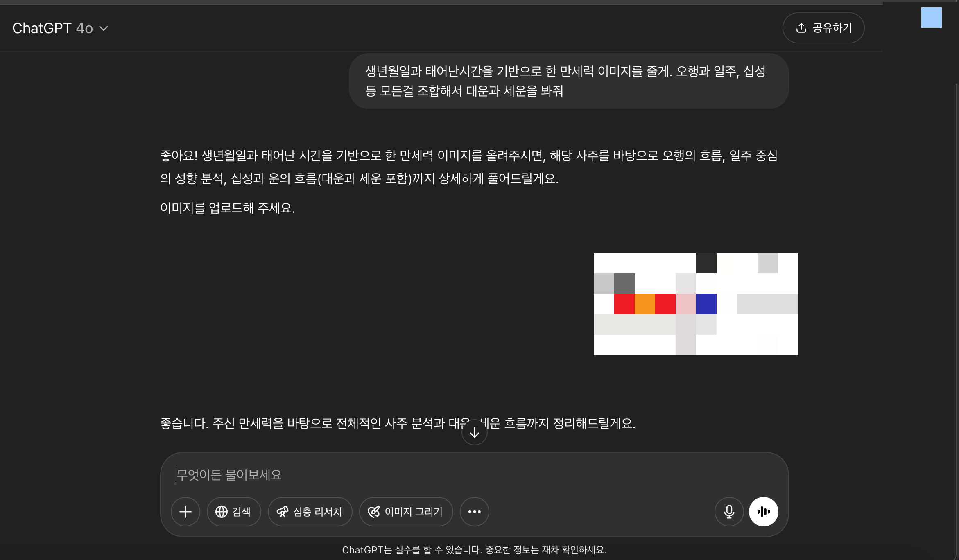Launch voice mode with the white waveform button
959x560 pixels.
(763, 512)
